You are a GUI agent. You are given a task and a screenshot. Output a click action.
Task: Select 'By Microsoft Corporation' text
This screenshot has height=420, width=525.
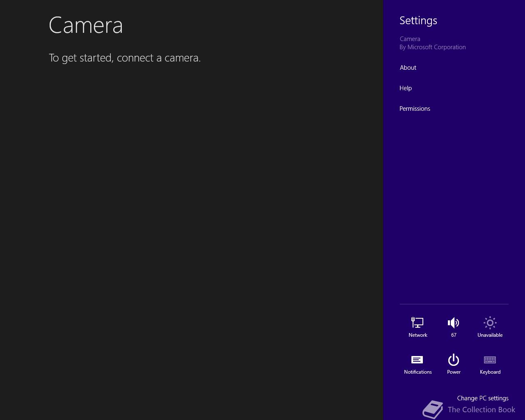(x=433, y=47)
